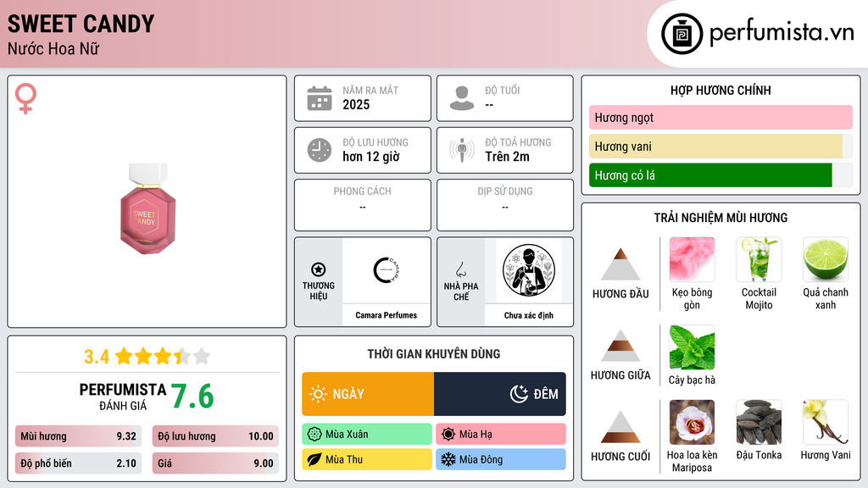Click the clock icon beside Độ lưu hương
The height and width of the screenshot is (488, 868).
coord(320,150)
